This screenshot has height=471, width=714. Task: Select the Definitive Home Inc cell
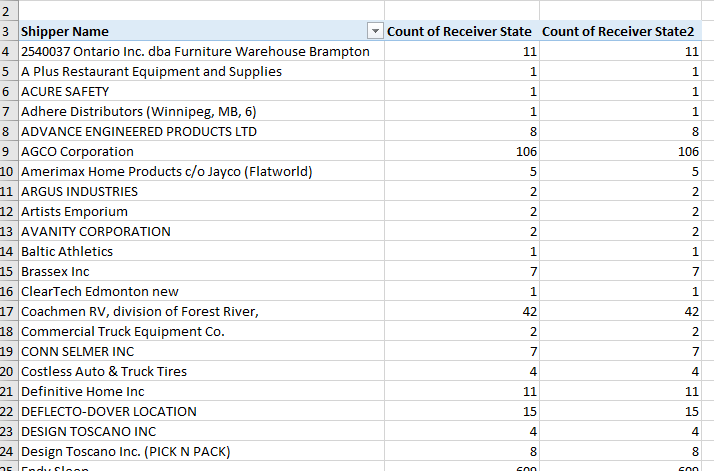(x=201, y=392)
